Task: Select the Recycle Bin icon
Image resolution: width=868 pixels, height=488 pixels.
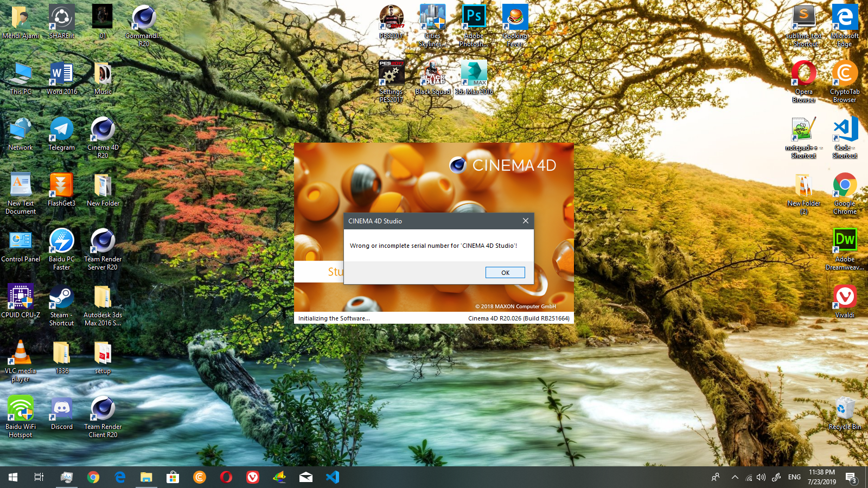Action: 845,413
